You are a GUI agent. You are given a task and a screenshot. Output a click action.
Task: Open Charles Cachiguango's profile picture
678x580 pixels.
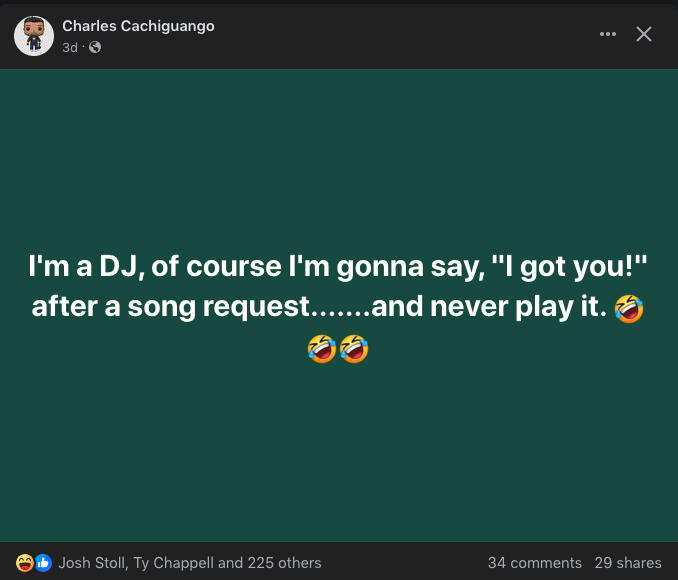coord(34,35)
